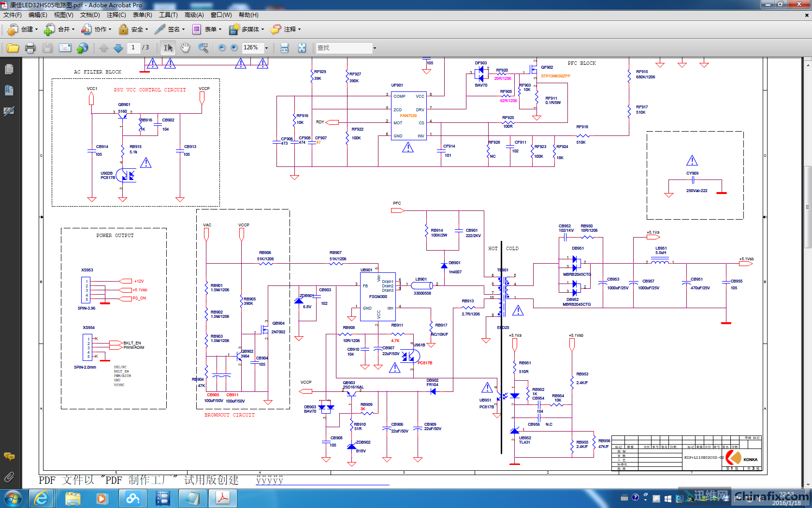Open the Comments panel in sidebar
This screenshot has height=508, width=812.
tap(9, 456)
